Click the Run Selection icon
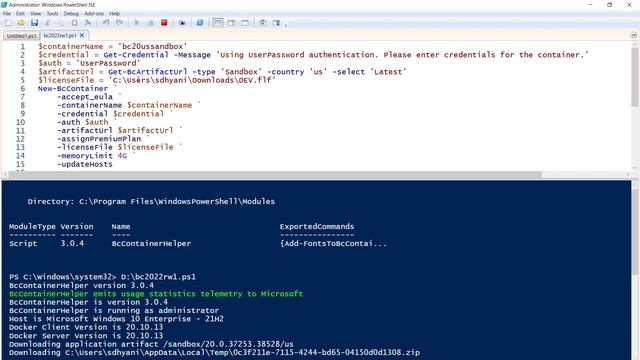 click(x=150, y=23)
